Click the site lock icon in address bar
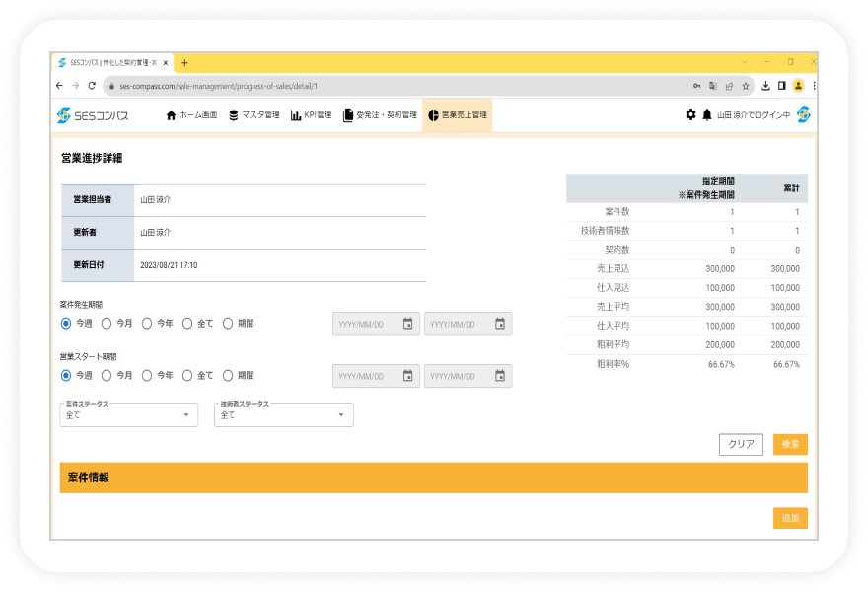This screenshot has width=868, height=592. coord(111,86)
